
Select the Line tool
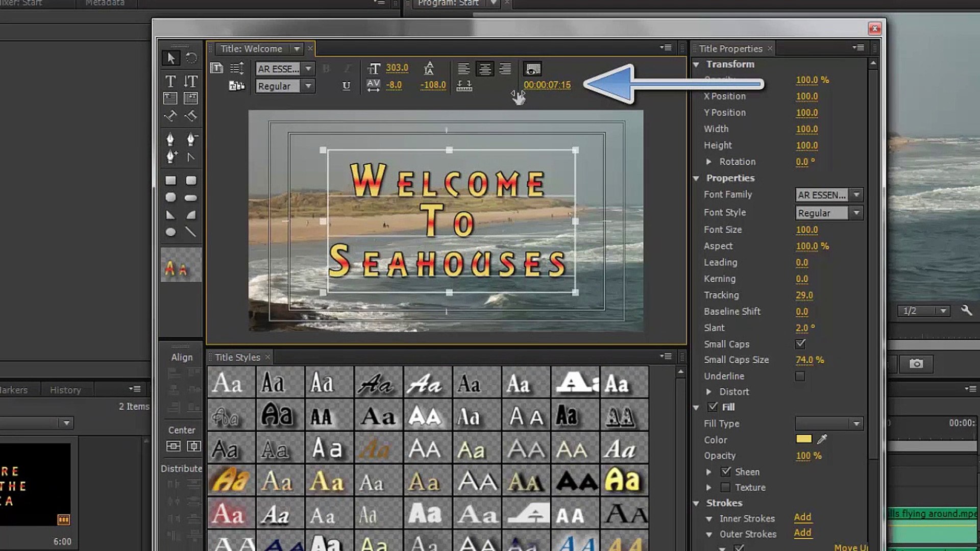pos(191,232)
